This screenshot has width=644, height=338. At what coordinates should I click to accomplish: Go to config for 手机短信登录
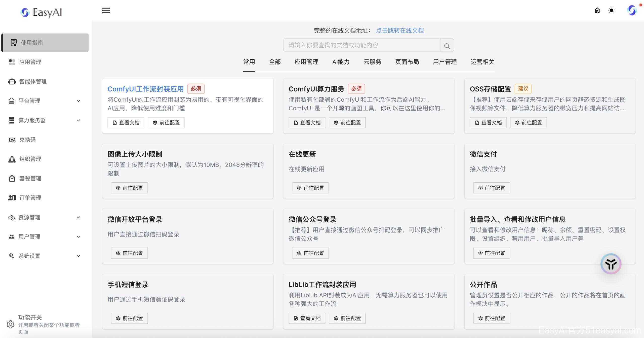[129, 318]
